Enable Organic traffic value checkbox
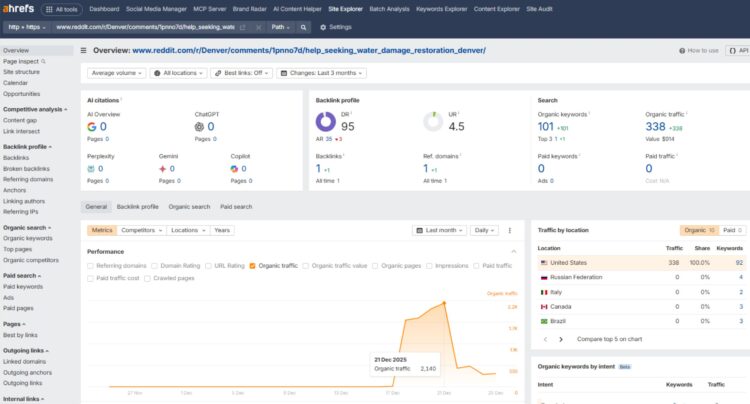750x404 pixels. click(x=306, y=266)
